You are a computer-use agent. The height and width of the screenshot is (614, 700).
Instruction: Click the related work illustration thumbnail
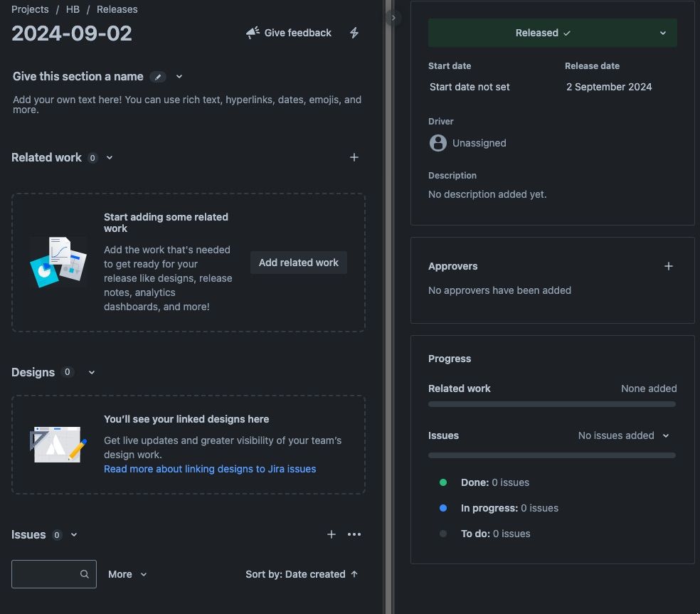tap(58, 262)
